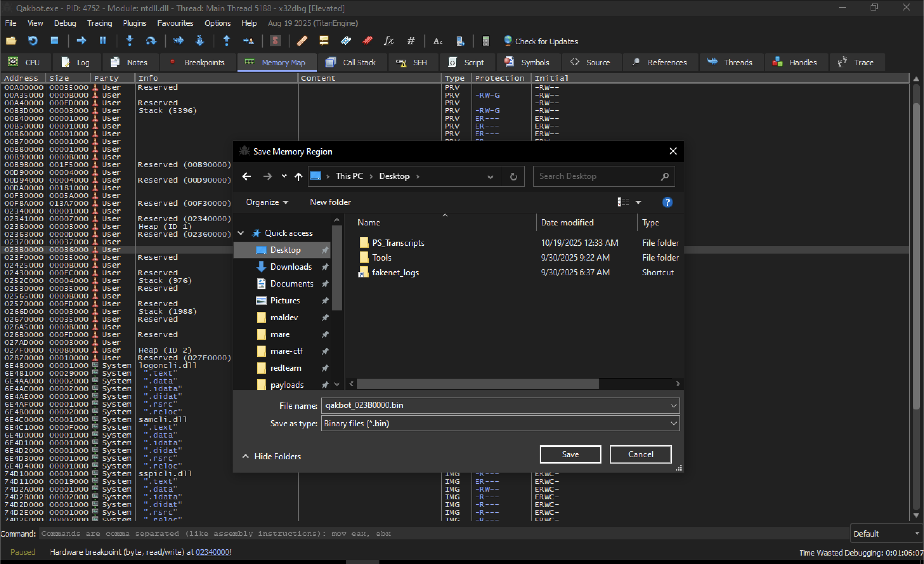Image resolution: width=924 pixels, height=564 pixels.
Task: Click the Step into toolbar icon
Action: pos(129,41)
